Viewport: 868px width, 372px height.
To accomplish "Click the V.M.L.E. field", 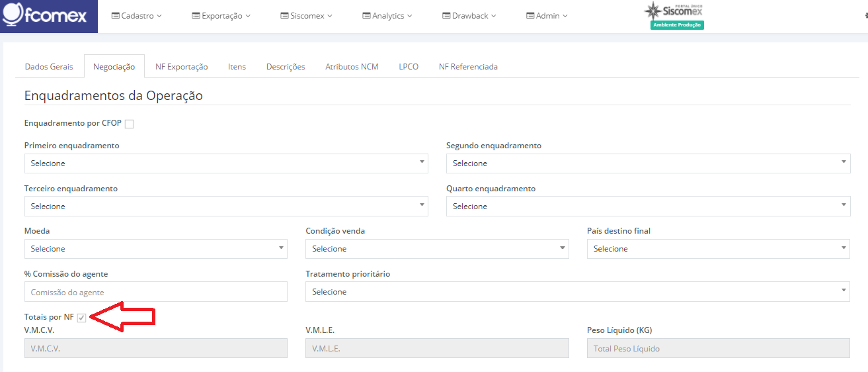I will [437, 348].
